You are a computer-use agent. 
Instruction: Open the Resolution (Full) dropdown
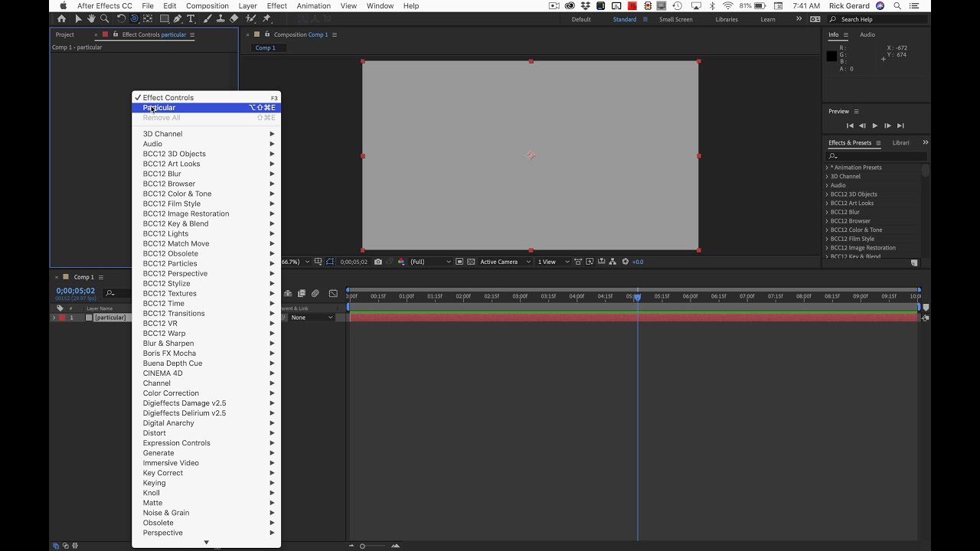tap(431, 262)
